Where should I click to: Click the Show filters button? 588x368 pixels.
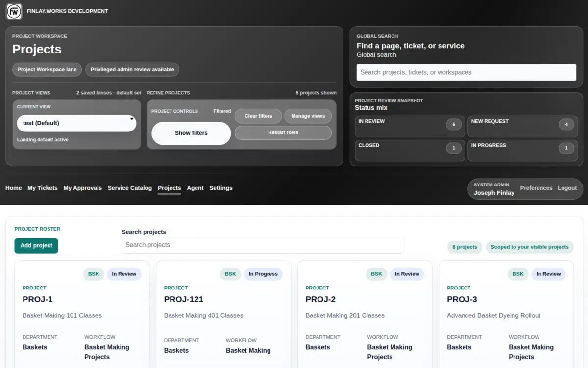191,133
